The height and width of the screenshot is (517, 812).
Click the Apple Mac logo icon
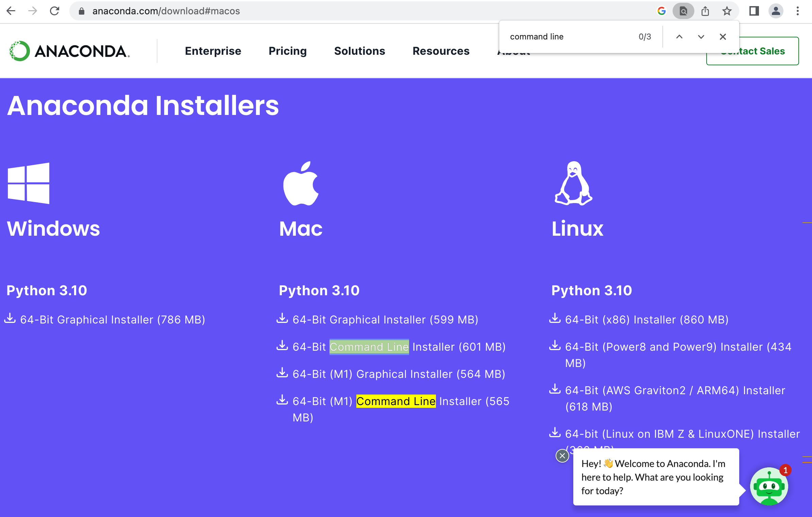click(x=301, y=183)
